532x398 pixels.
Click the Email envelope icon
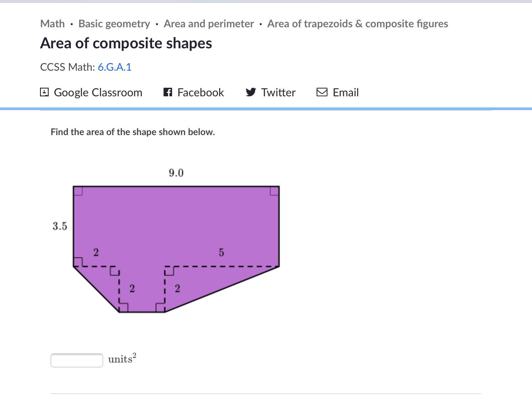point(322,92)
